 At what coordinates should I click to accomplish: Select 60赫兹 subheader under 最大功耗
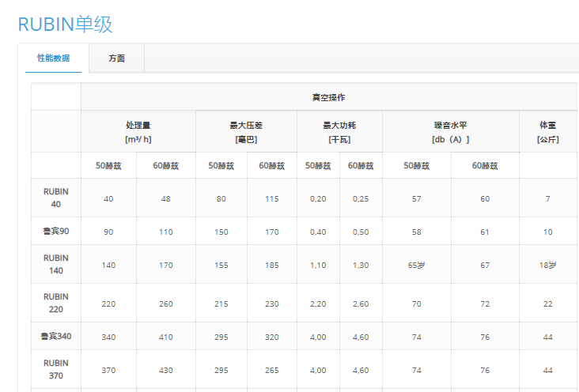(x=361, y=166)
